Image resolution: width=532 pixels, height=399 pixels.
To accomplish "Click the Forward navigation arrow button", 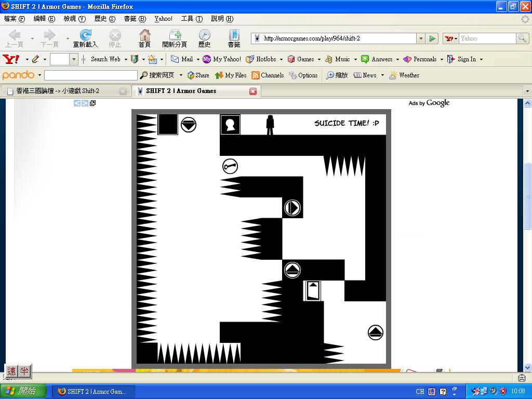I will click(x=49, y=38).
